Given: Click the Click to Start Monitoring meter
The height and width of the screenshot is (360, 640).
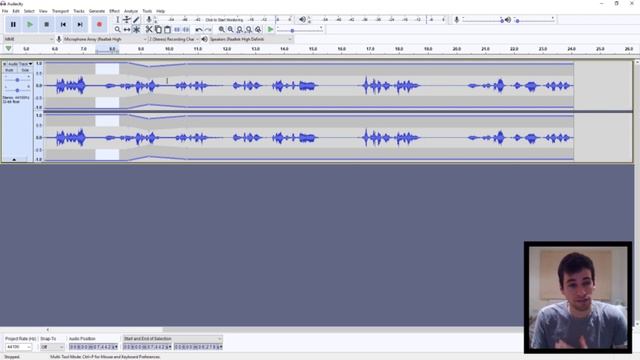Looking at the screenshot, I should 224,20.
